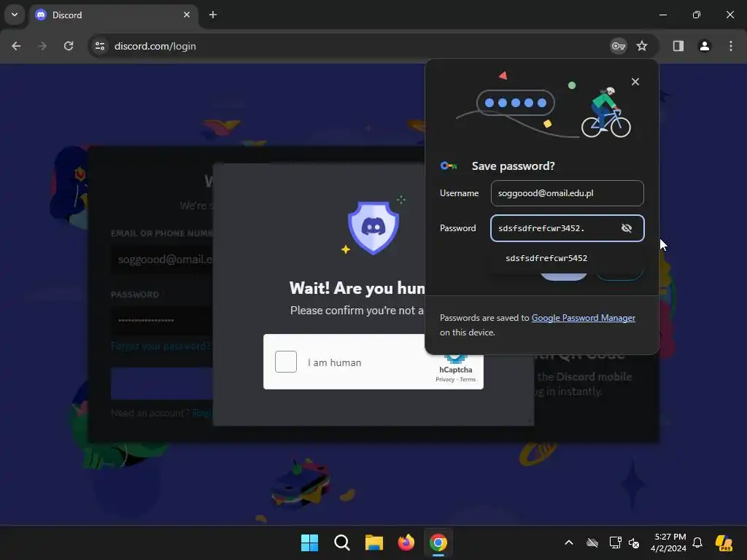Click the browser forward arrow
Screen dimensions: 747x560
pyautogui.click(x=42, y=46)
